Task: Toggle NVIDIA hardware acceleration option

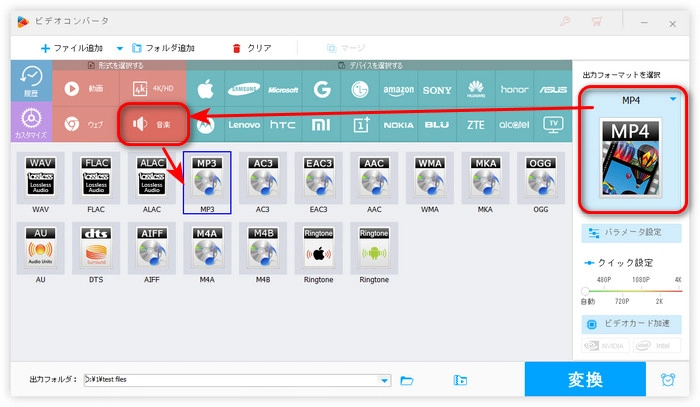Action: (x=607, y=347)
